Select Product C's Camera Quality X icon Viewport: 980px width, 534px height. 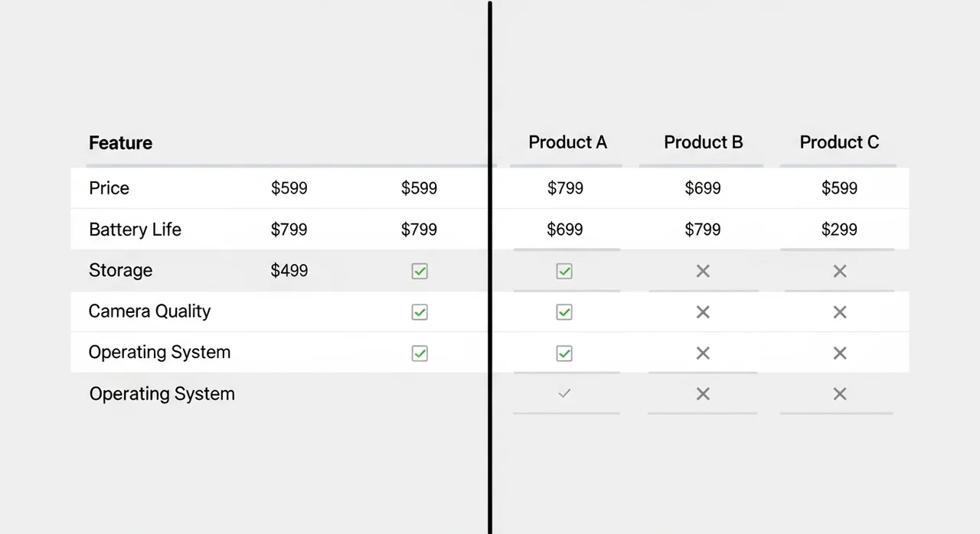coord(840,312)
